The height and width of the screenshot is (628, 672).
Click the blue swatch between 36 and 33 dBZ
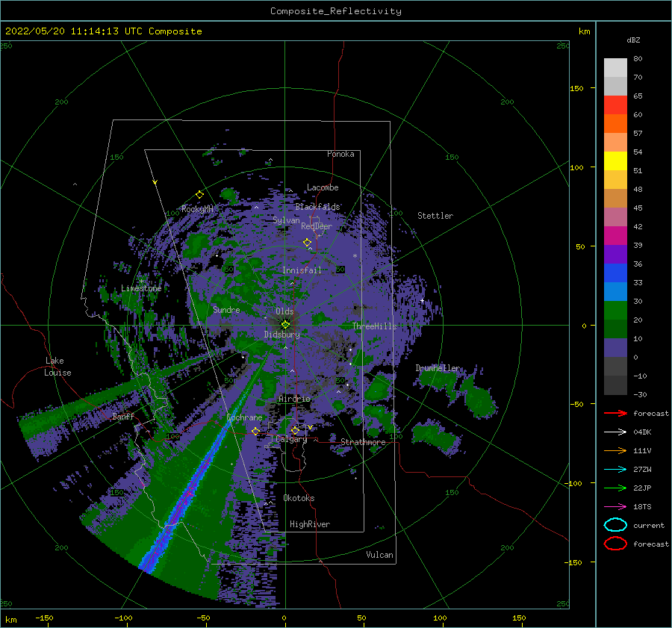click(x=615, y=273)
